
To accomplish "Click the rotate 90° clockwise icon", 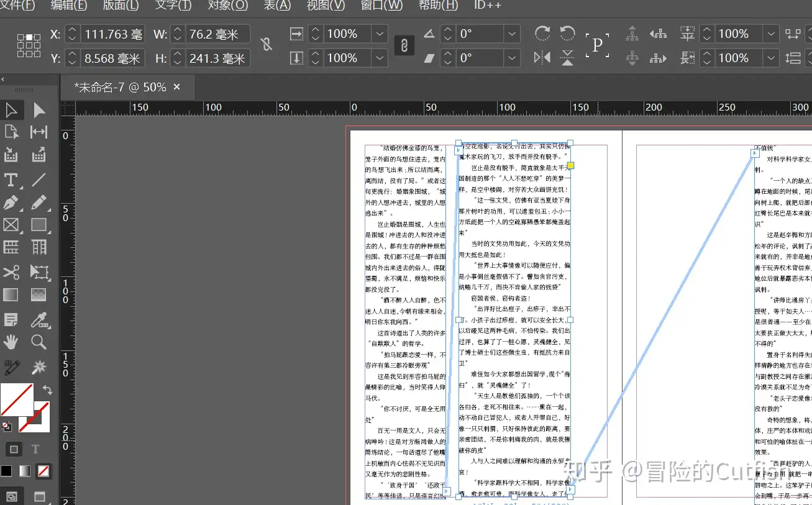I will point(542,34).
